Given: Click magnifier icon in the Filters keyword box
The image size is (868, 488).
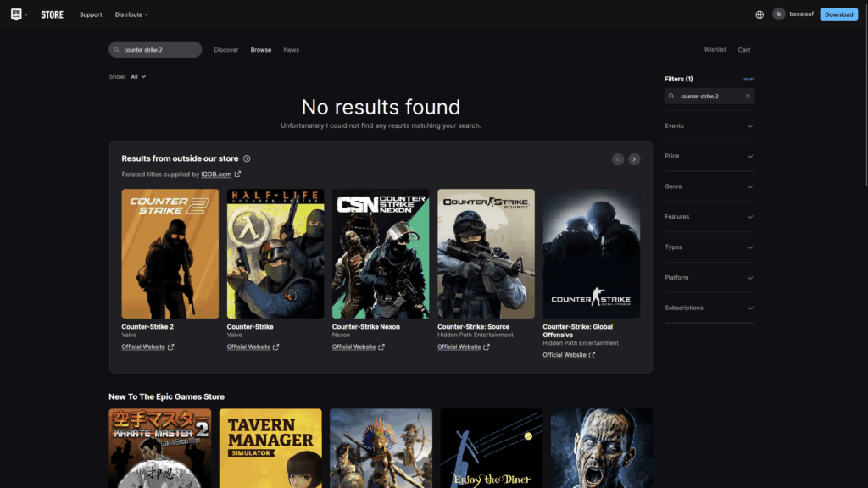Looking at the screenshot, I should tap(671, 97).
